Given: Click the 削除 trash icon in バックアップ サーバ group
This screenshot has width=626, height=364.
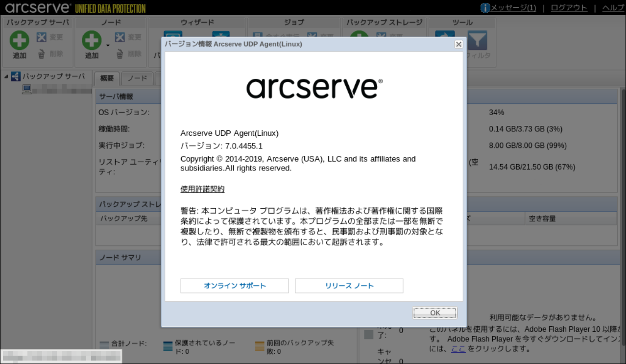Looking at the screenshot, I should tap(41, 54).
